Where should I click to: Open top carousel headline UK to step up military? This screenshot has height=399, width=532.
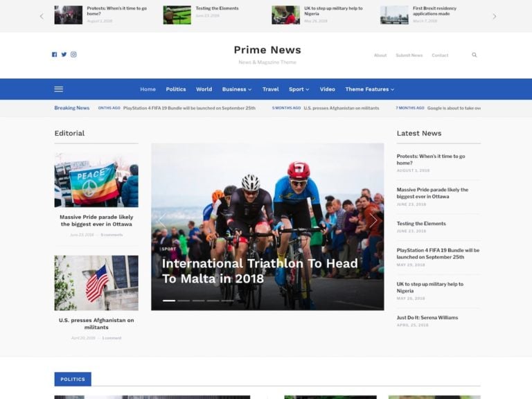333,11
